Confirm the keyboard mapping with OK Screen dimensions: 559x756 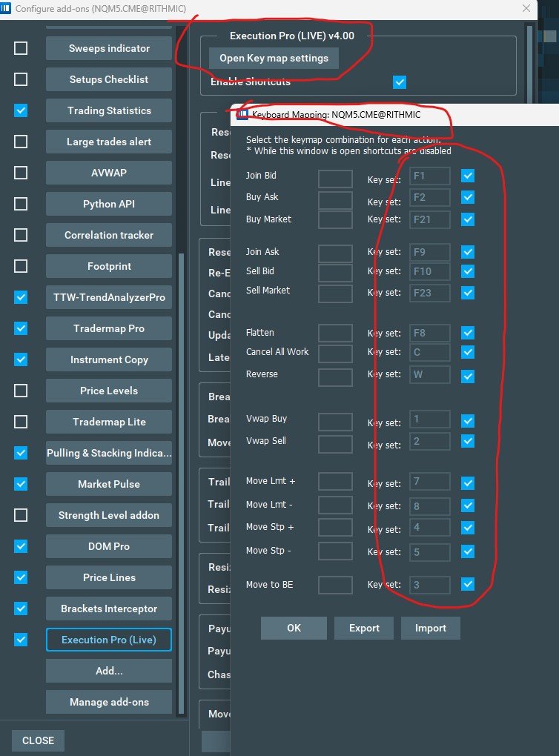[294, 628]
